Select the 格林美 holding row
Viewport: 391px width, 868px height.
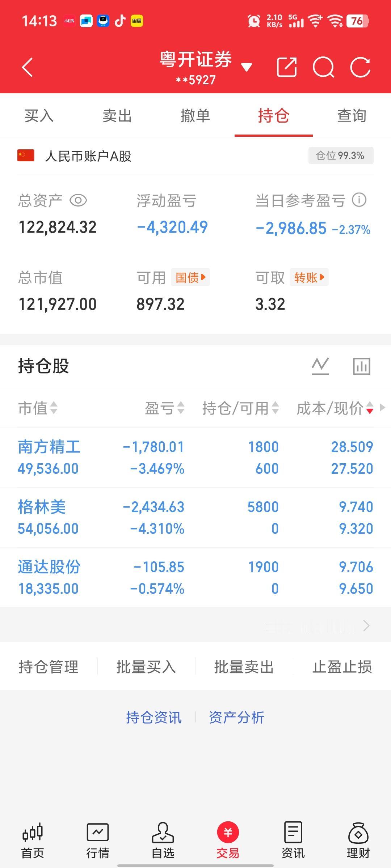[145, 517]
